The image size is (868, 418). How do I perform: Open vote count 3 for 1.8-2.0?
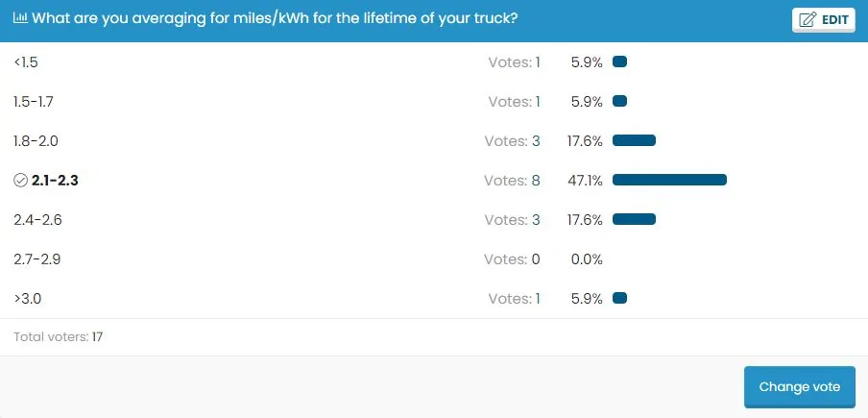(536, 140)
